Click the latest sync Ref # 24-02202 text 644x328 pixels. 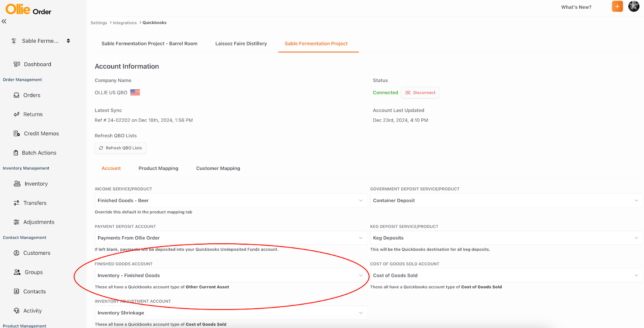pos(144,120)
